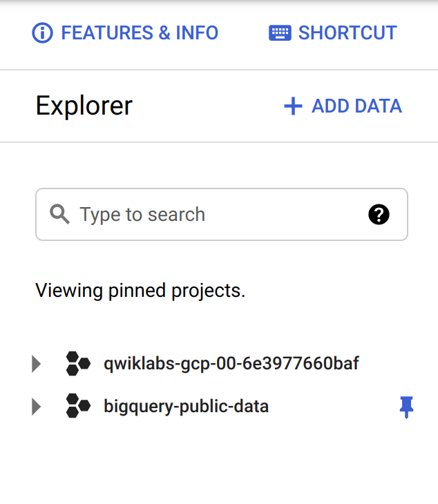Click the hexagon project icon for bigquery-public-data
438x504 pixels.
click(78, 406)
